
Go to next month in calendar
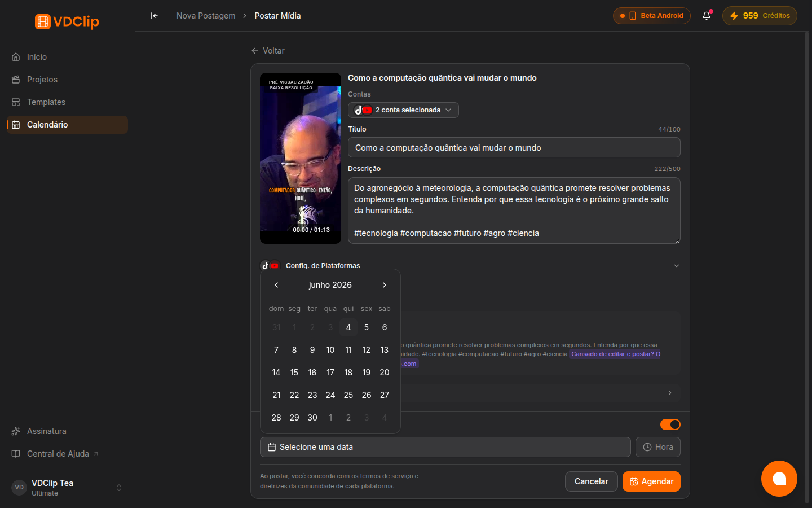pyautogui.click(x=385, y=285)
